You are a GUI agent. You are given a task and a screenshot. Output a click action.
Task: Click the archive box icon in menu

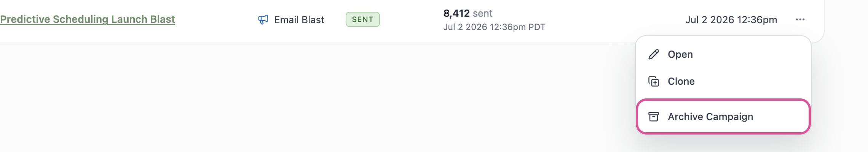(653, 117)
